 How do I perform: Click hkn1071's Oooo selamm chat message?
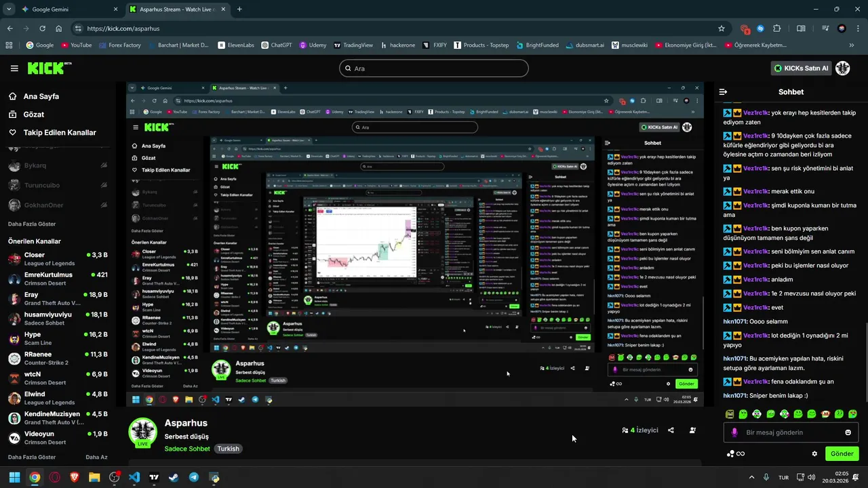point(755,321)
